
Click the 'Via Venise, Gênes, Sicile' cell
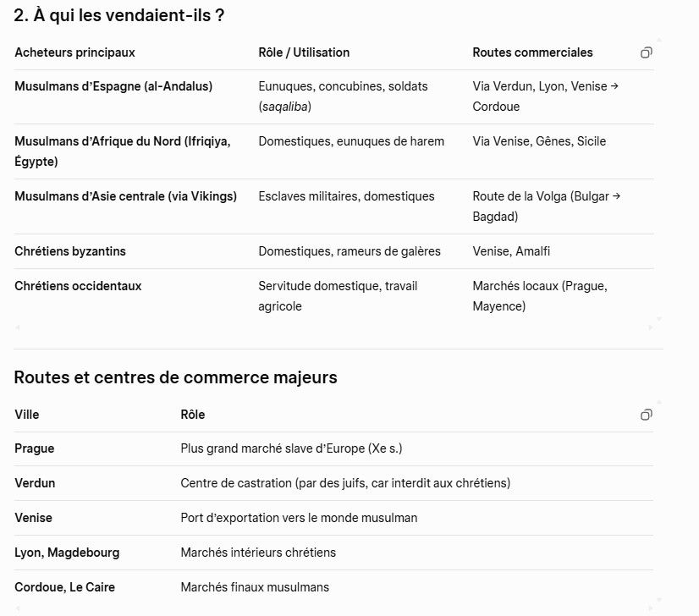[x=539, y=141]
